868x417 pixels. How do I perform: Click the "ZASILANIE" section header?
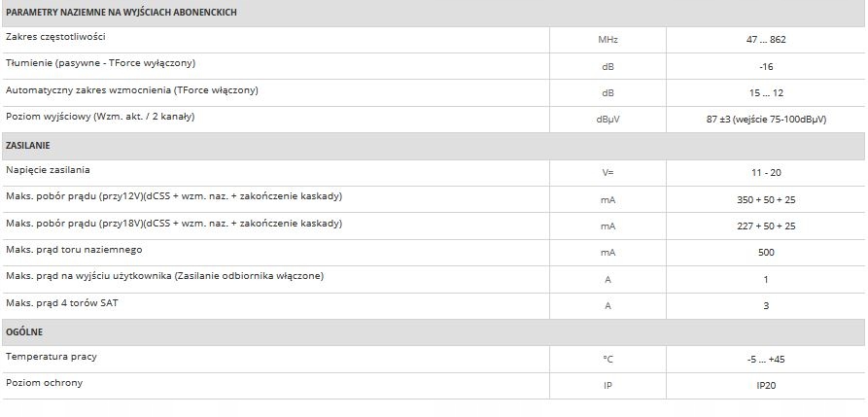click(27, 145)
